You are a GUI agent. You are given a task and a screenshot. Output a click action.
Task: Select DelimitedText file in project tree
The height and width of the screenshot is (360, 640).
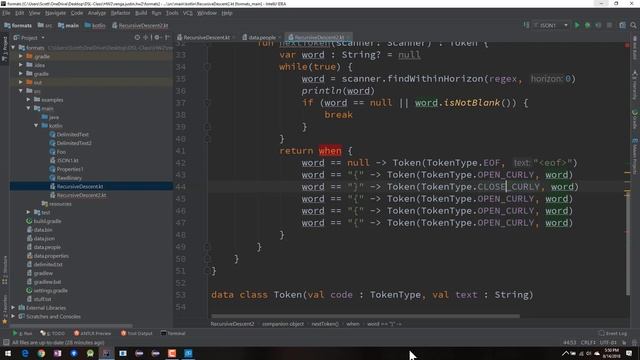click(x=72, y=134)
